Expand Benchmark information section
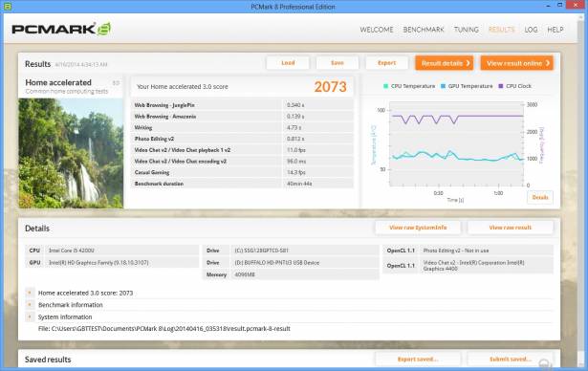 [30, 305]
